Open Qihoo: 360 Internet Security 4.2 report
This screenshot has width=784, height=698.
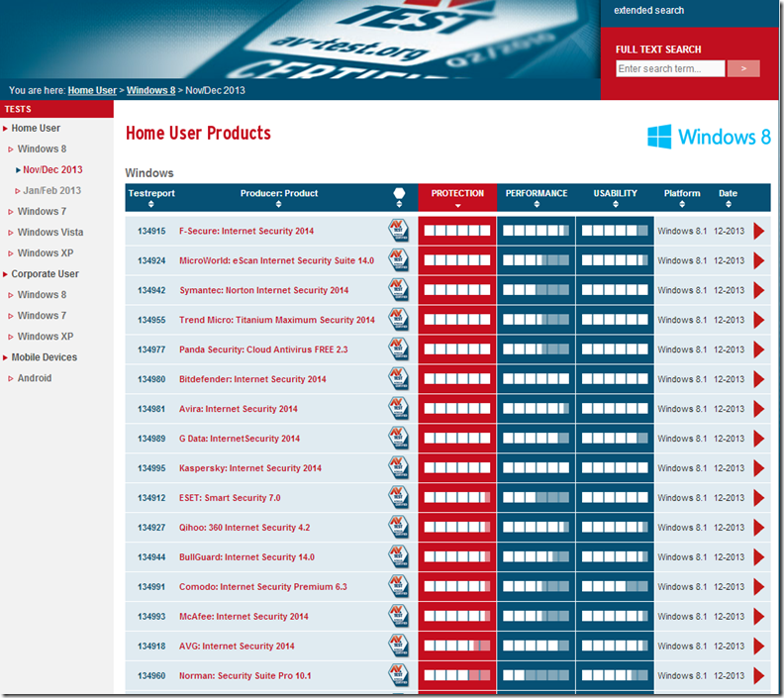coord(245,528)
